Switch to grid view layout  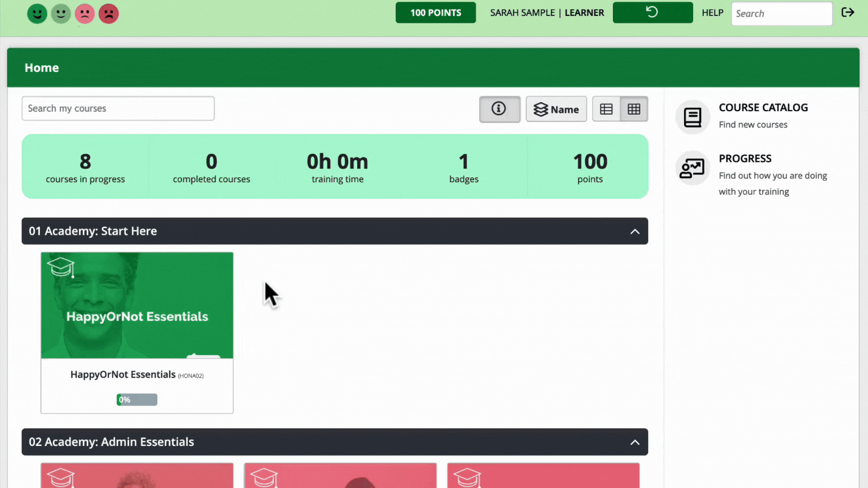click(x=634, y=109)
